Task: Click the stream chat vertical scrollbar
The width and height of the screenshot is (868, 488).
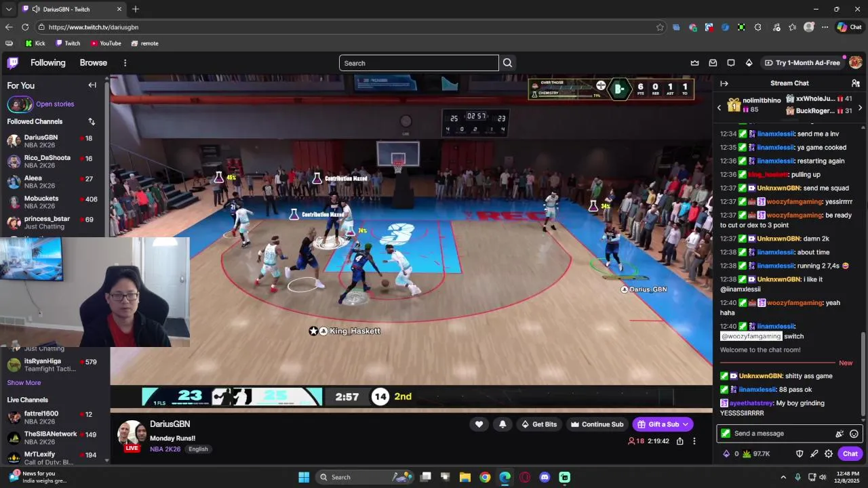Action: (x=863, y=373)
